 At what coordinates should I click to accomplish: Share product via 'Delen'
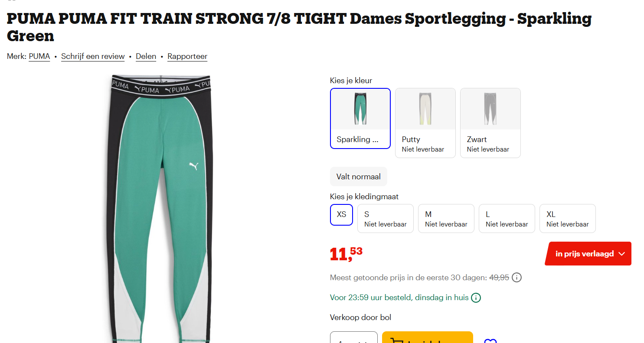coord(146,56)
